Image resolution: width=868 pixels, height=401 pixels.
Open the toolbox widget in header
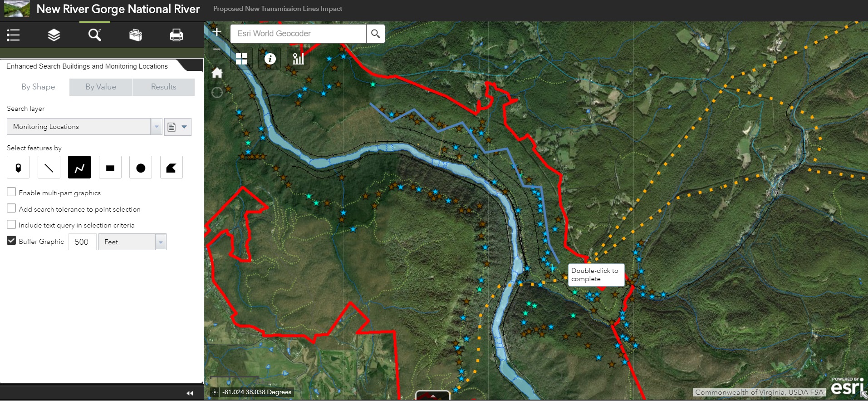(135, 35)
